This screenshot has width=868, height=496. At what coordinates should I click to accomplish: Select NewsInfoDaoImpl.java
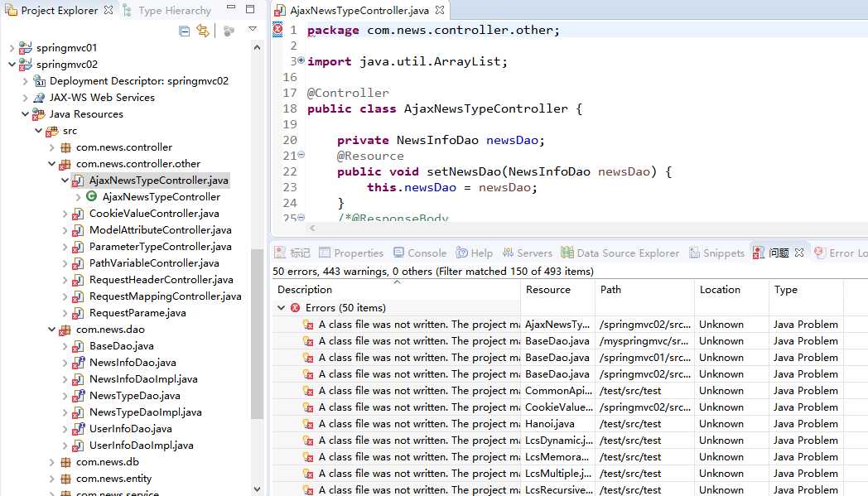(x=143, y=379)
